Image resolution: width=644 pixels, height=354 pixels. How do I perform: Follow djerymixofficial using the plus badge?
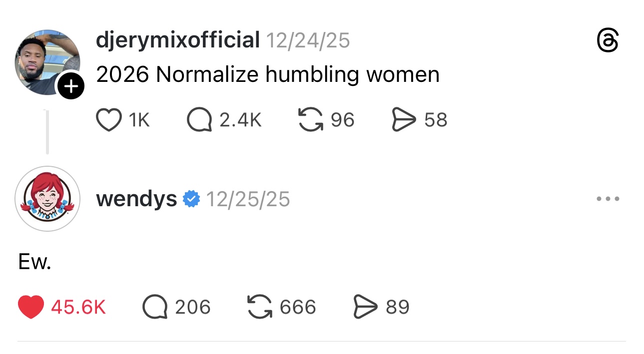(71, 87)
